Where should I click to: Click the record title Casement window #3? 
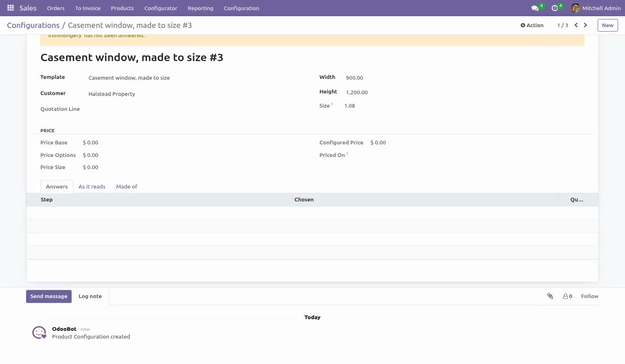(x=132, y=57)
